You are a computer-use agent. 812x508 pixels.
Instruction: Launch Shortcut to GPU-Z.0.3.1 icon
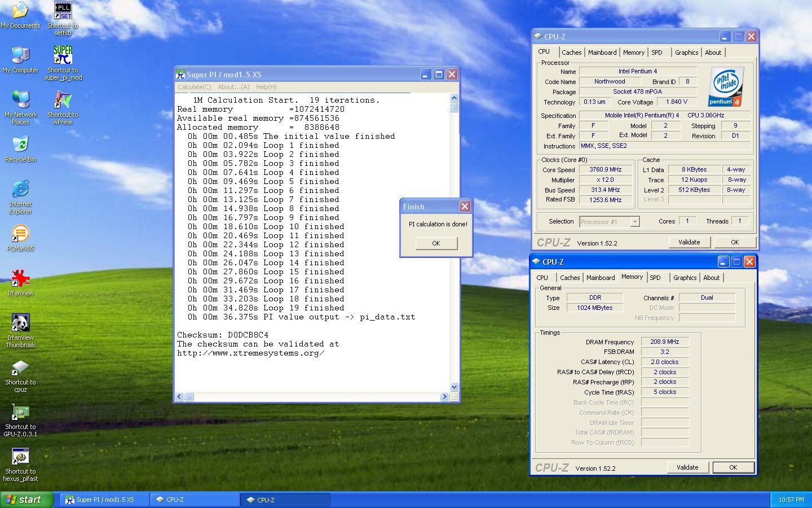(20, 419)
